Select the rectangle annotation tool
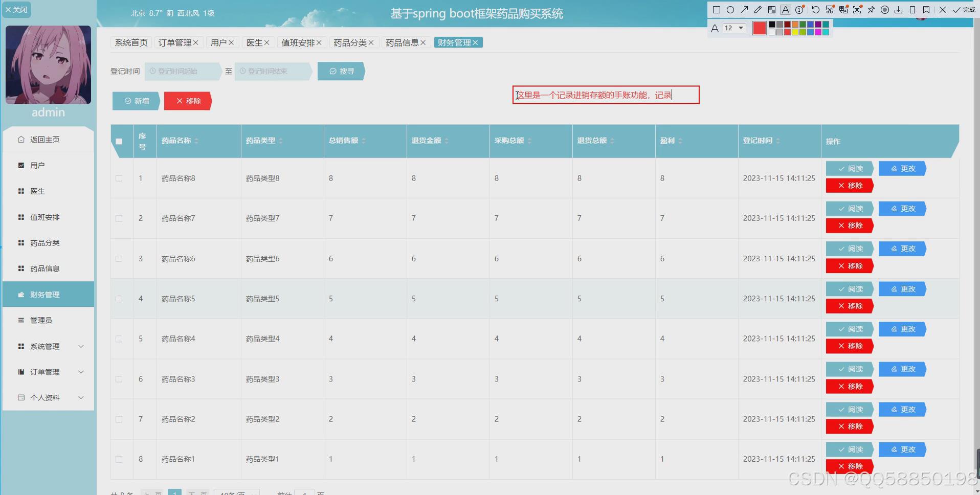980x495 pixels. tap(717, 10)
